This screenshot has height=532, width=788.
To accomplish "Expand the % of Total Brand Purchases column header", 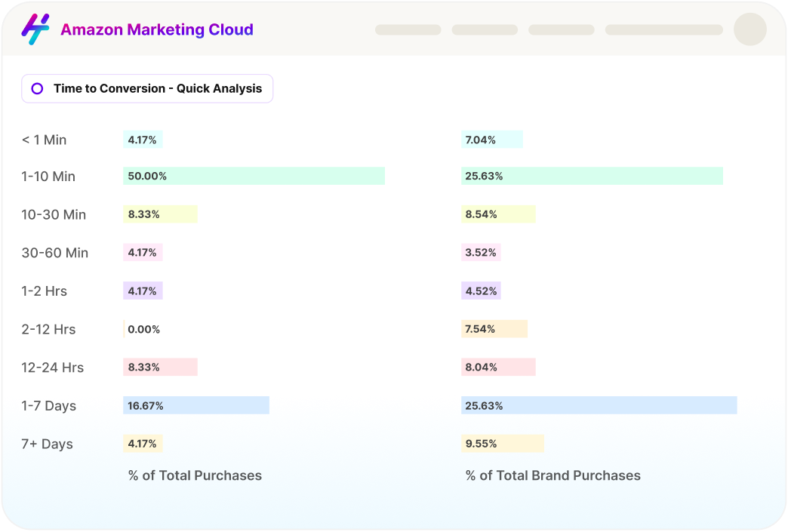I will pyautogui.click(x=553, y=475).
